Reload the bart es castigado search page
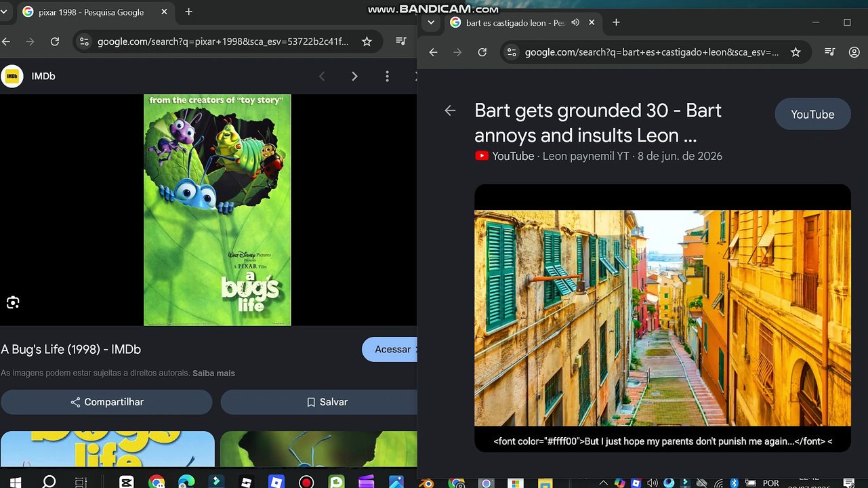This screenshot has width=868, height=488. (482, 52)
